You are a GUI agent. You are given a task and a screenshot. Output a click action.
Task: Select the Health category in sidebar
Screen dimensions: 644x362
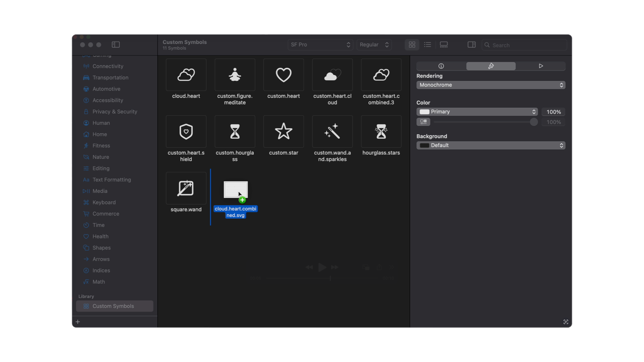pos(101,236)
